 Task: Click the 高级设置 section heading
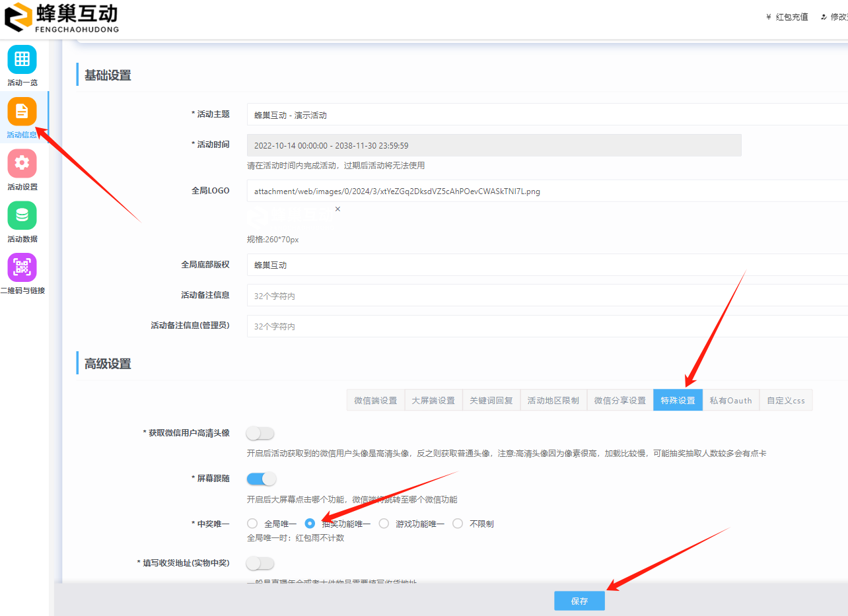point(108,364)
